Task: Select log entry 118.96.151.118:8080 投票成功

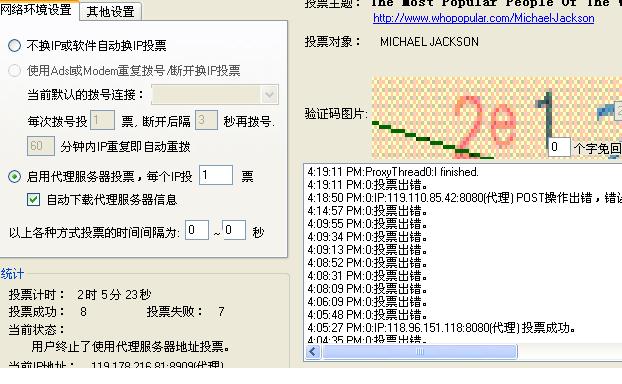Action: coord(442,328)
